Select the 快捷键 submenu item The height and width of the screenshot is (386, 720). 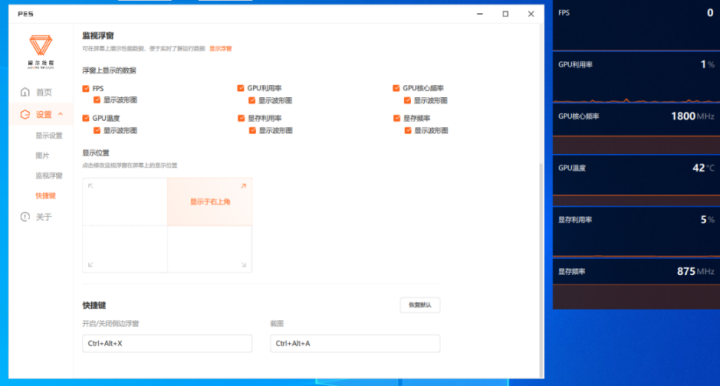(45, 196)
